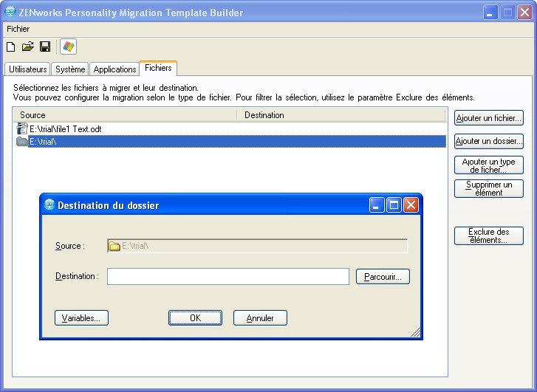Save template using the floppy disk icon
Screen dimensions: 537x392
(x=45, y=47)
